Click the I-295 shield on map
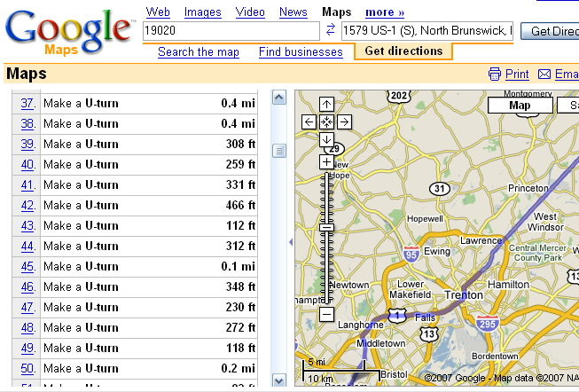 (488, 324)
